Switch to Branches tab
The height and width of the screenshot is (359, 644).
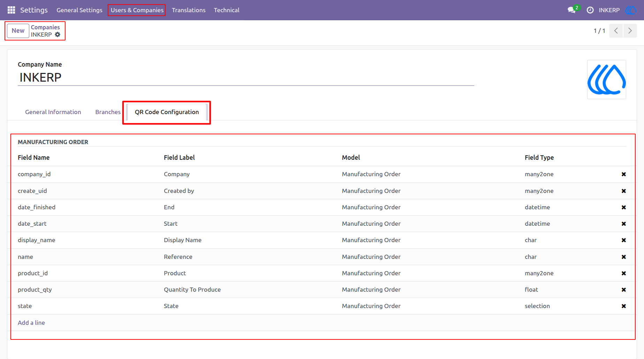coord(108,112)
